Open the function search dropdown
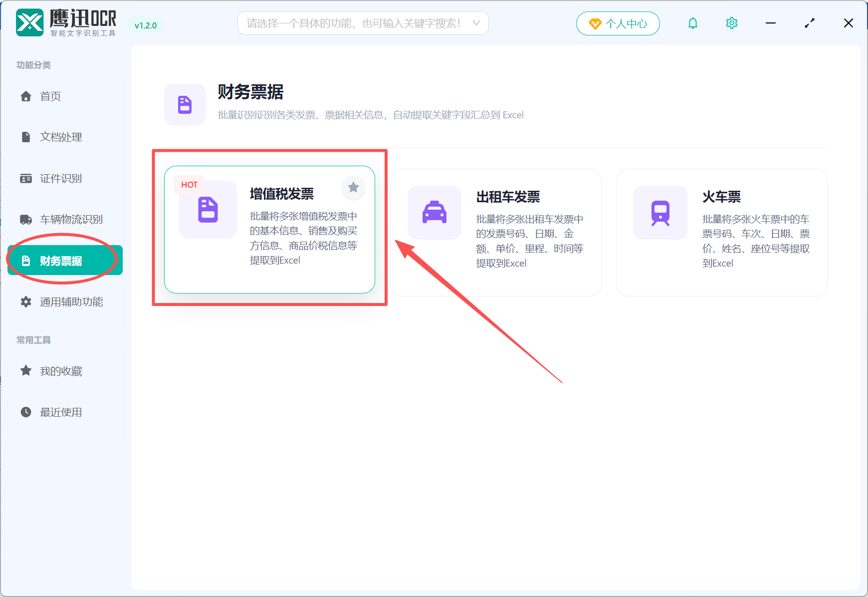 (x=476, y=22)
